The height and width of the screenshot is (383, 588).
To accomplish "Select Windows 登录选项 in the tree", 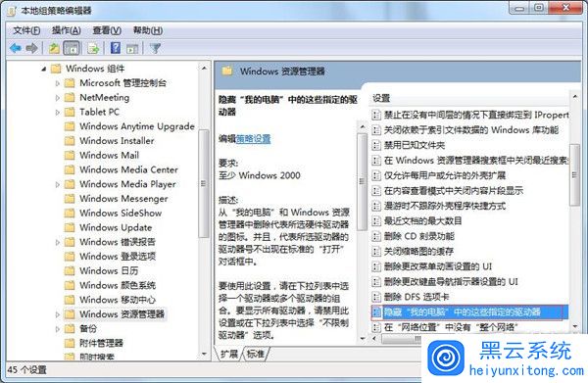I will coord(118,257).
